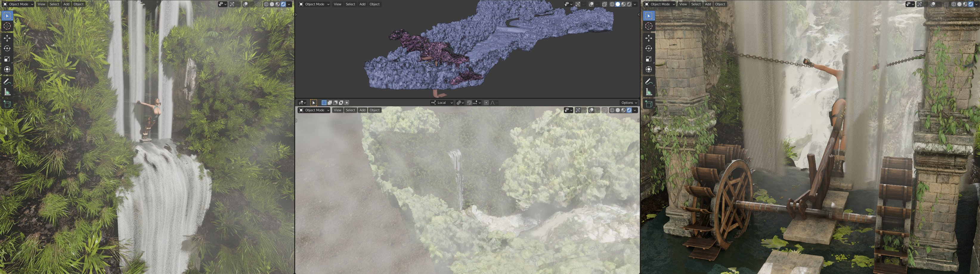Open the View menu in bottom-middle viewport
Screen dimensions: 980x274
pyautogui.click(x=337, y=110)
